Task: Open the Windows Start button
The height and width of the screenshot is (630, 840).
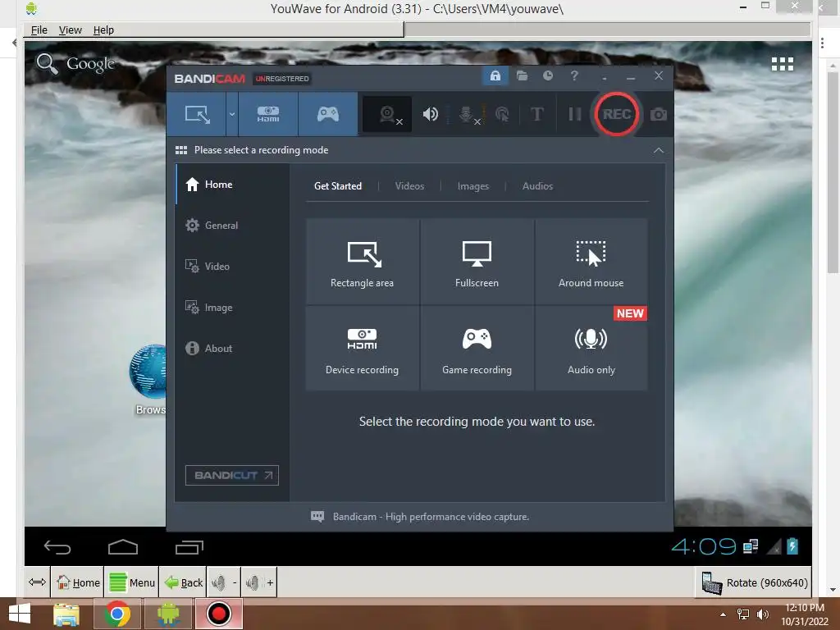Action: pos(20,614)
